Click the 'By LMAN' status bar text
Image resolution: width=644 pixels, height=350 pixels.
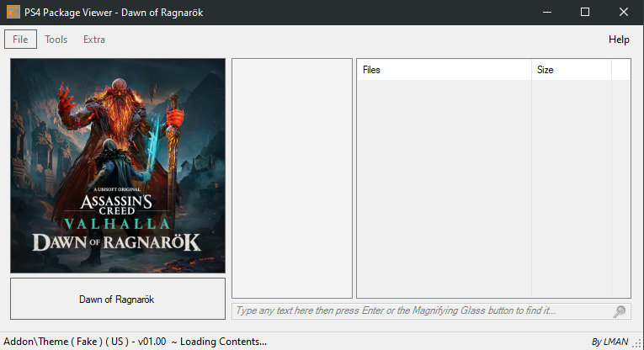[x=609, y=342]
